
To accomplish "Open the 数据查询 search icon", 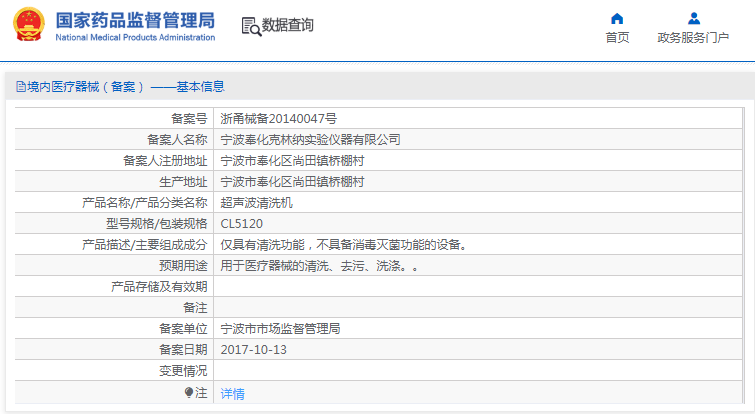I will tap(251, 26).
